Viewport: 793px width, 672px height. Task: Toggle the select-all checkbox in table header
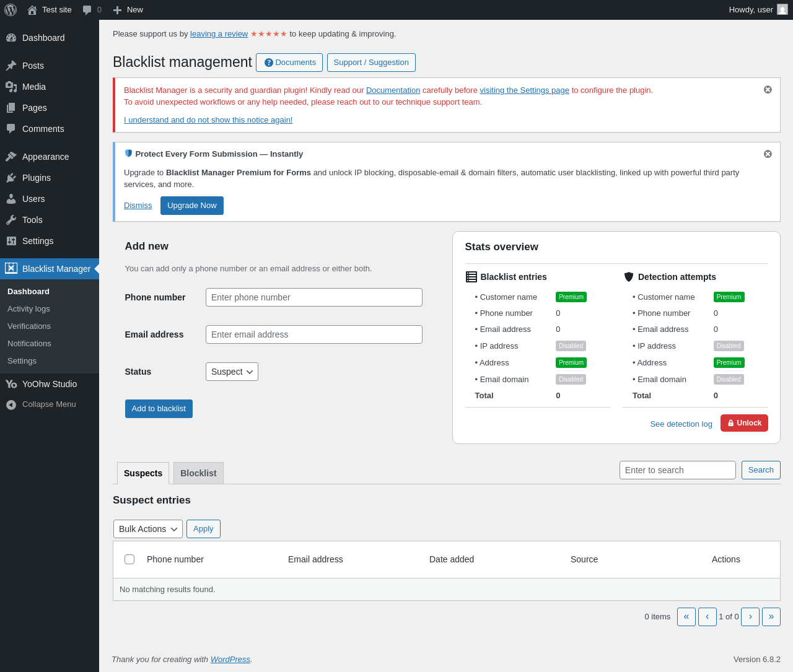[129, 559]
